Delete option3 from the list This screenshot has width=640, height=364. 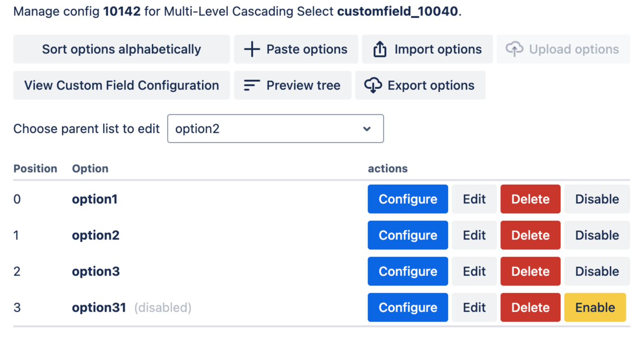[530, 271]
